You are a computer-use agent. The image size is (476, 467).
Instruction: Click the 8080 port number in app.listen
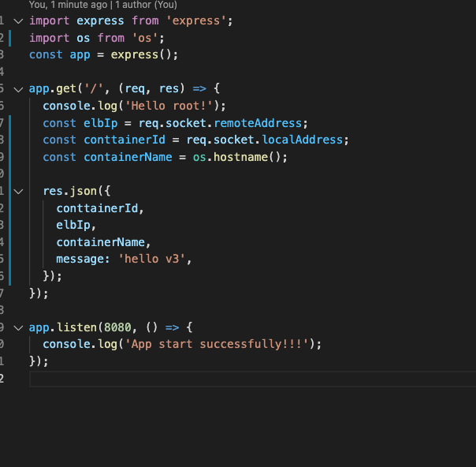click(x=117, y=327)
